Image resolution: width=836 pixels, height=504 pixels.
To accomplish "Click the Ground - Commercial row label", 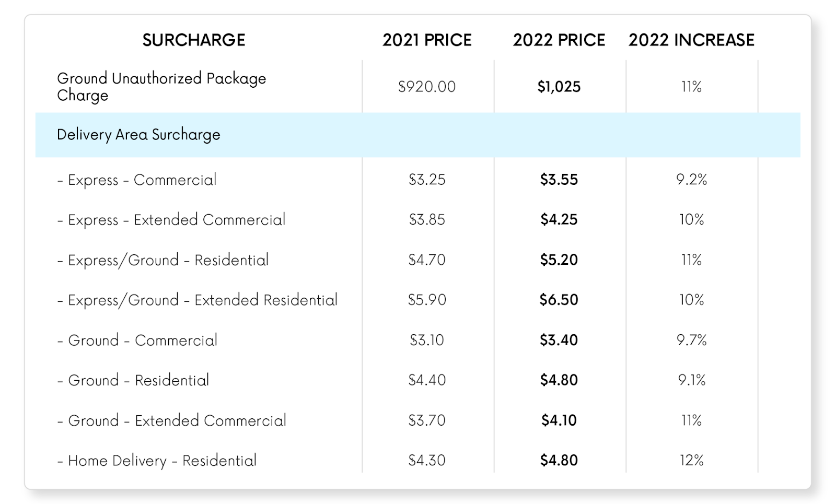I will coord(137,341).
